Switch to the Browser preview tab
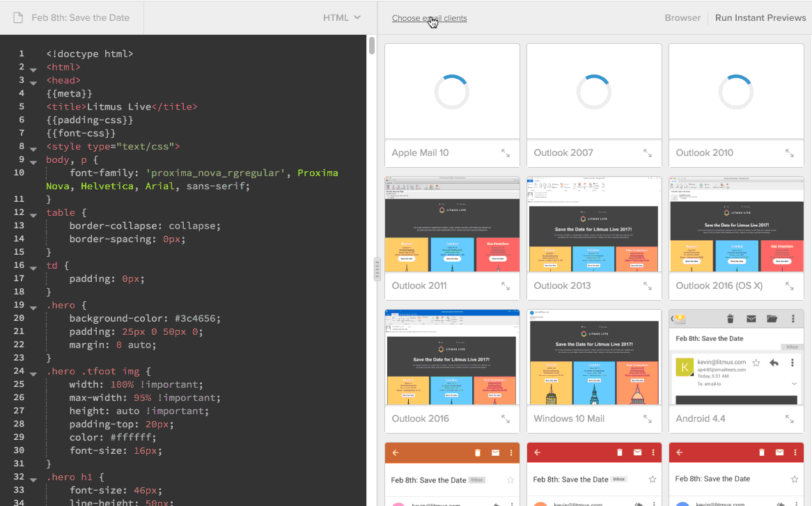The height and width of the screenshot is (506, 812). (x=682, y=17)
